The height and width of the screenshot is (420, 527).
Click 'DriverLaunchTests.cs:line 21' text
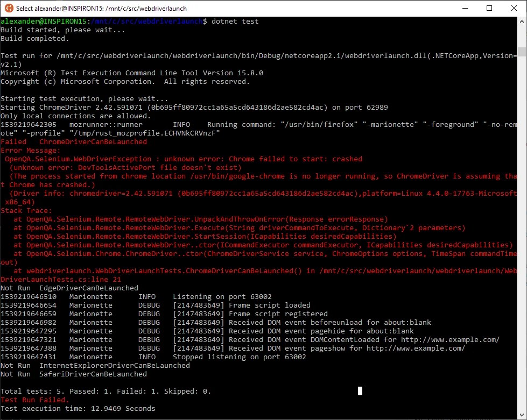point(60,279)
